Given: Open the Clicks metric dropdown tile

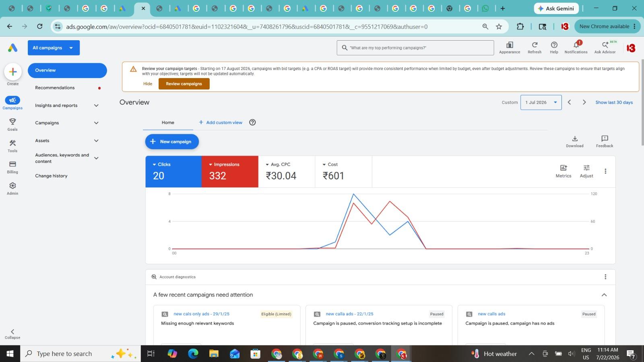Looking at the screenshot, I should tap(173, 171).
